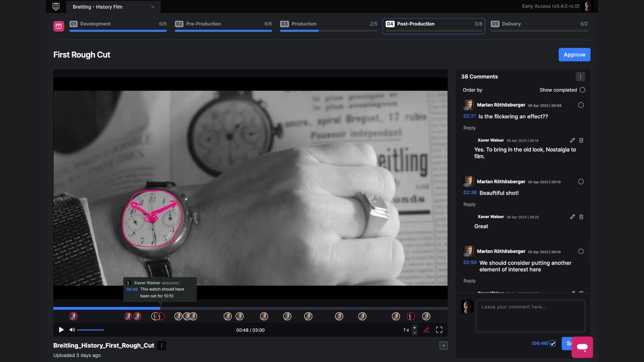Expand Order by dropdown in comments
Viewport: 644px width, 362px height.
[472, 90]
